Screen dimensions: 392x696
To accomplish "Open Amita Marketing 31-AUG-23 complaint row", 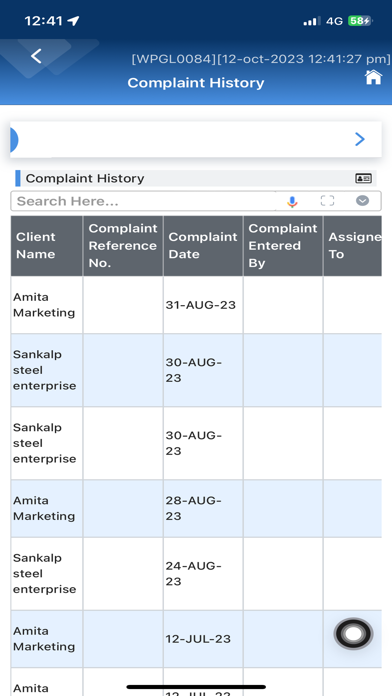I will [196, 305].
